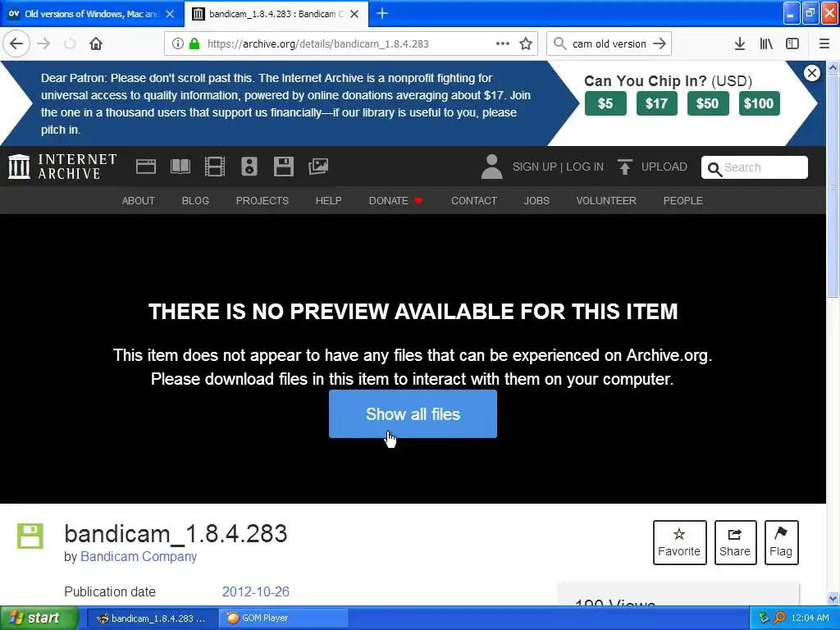Click the 2012-10-26 publication date link
The width and height of the screenshot is (840, 630).
coord(256,591)
